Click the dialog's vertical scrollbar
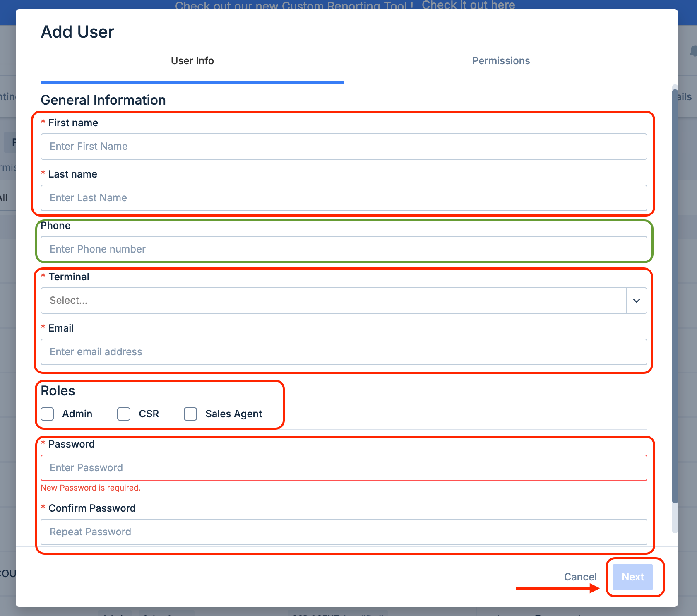This screenshot has height=616, width=697. (675, 296)
